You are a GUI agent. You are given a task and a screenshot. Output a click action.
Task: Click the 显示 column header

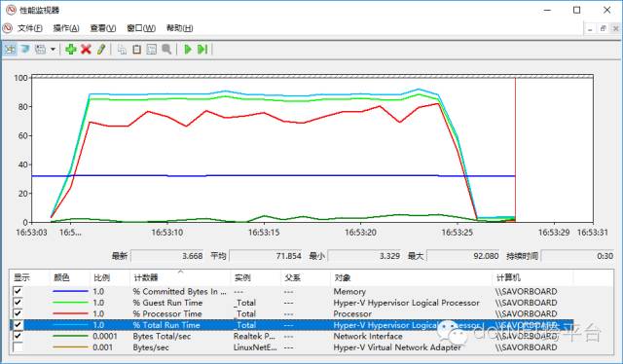click(x=29, y=277)
